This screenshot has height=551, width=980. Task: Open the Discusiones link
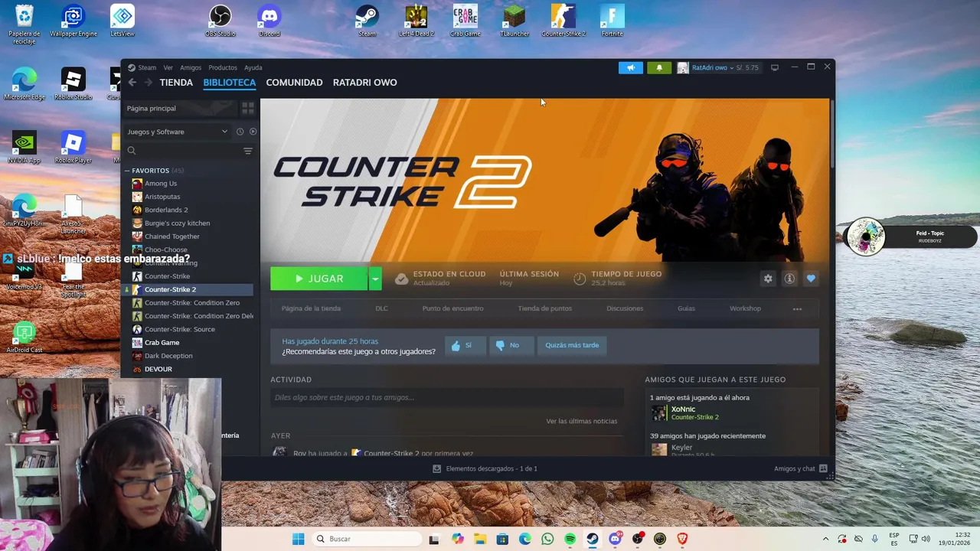[x=625, y=308]
